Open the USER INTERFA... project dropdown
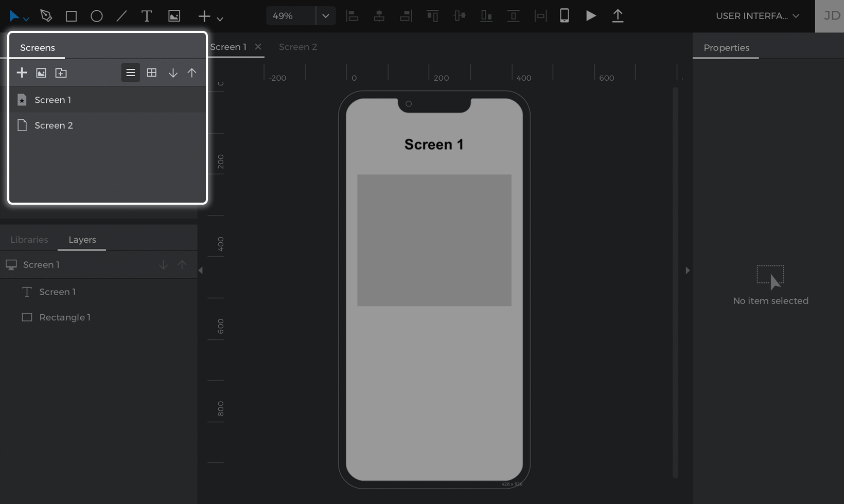 coord(758,16)
